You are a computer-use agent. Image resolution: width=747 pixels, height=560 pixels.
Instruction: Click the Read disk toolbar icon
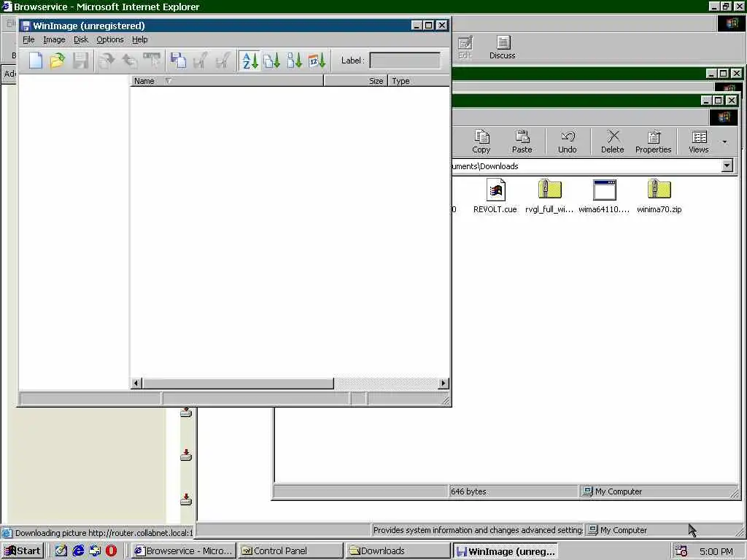click(x=107, y=61)
